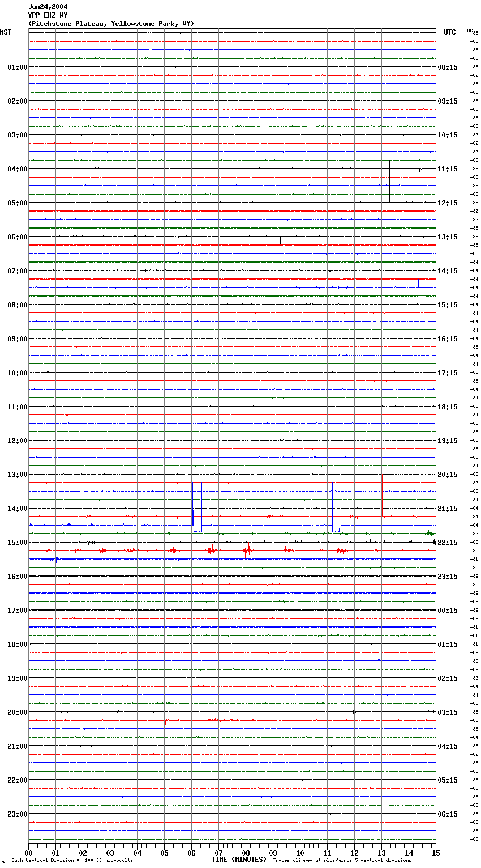
Task: Click the TIME (MINUTES) axis title
Action: point(239,860)
